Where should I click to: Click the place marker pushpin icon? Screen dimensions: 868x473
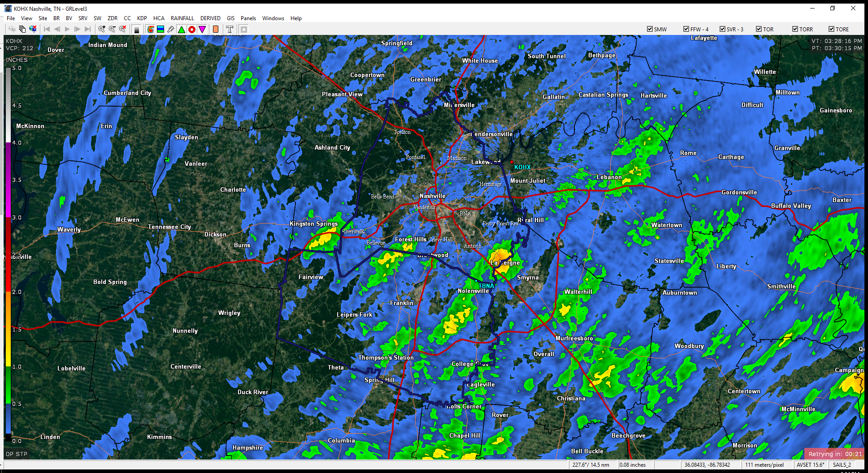[x=171, y=29]
